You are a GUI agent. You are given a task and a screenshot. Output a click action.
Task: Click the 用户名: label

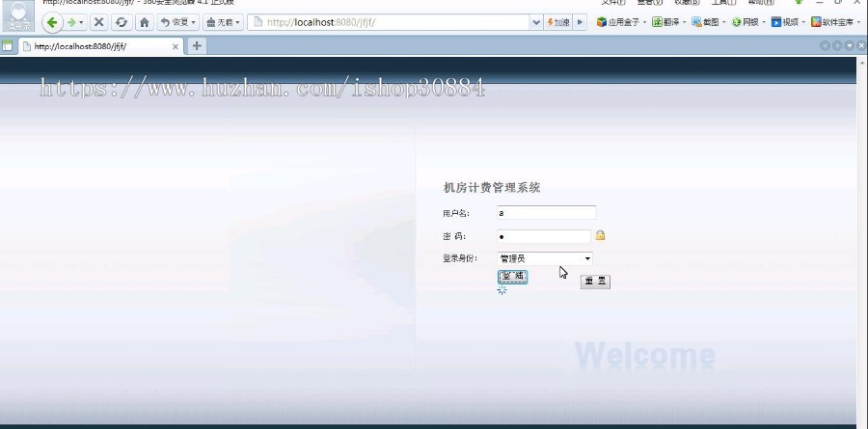click(x=456, y=213)
